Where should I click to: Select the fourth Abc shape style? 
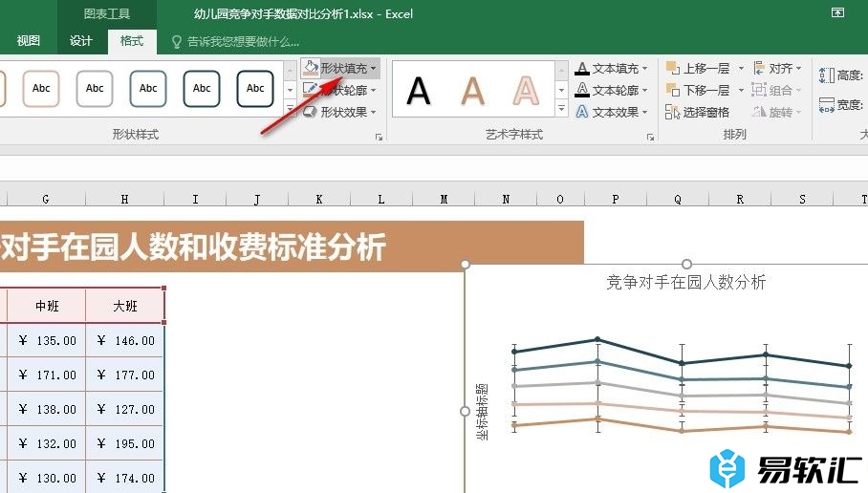(x=202, y=89)
